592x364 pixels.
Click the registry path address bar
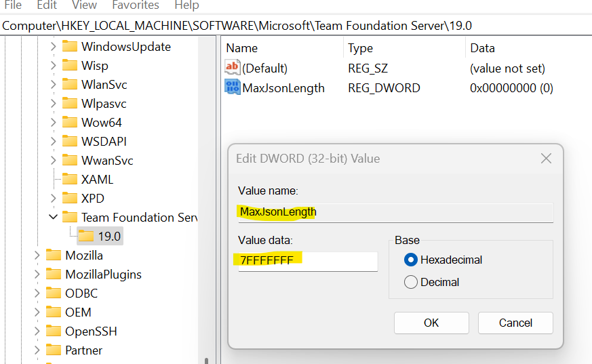coord(296,26)
